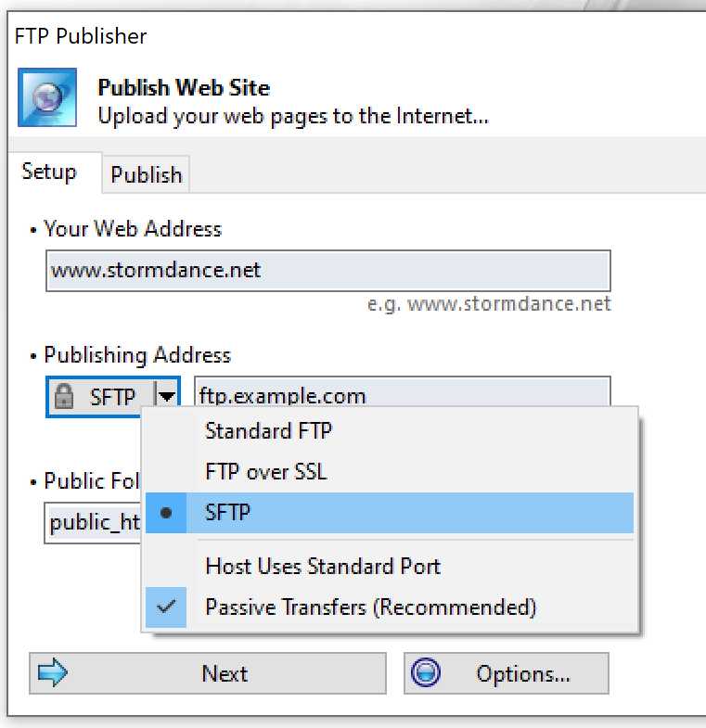Click the Next button
The width and height of the screenshot is (706, 728).
pyautogui.click(x=208, y=673)
